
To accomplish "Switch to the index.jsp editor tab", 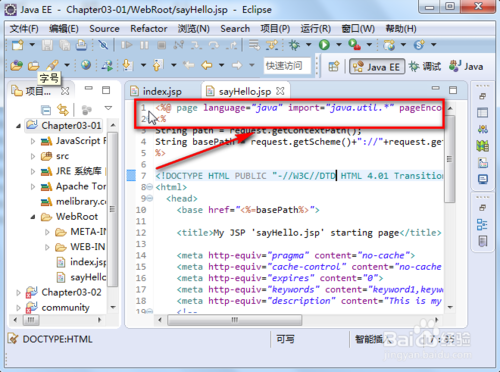I will pyautogui.click(x=162, y=91).
